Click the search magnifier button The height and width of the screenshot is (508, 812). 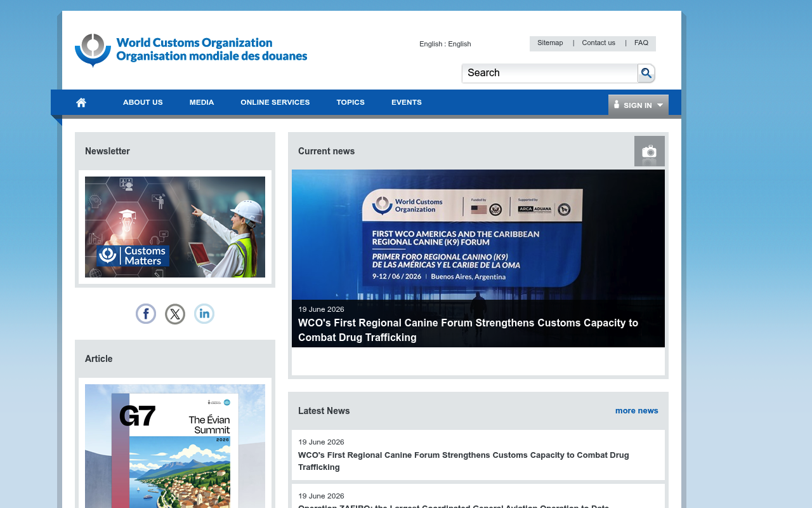[x=646, y=73]
